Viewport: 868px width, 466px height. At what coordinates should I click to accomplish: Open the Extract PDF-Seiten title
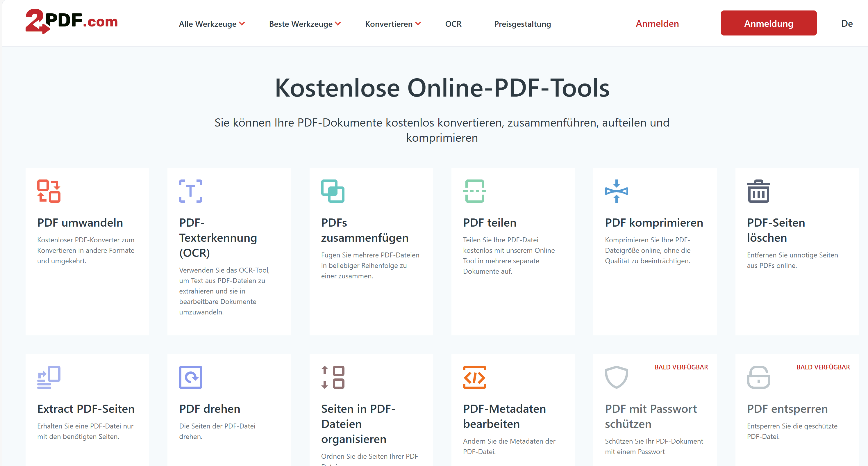tap(86, 409)
